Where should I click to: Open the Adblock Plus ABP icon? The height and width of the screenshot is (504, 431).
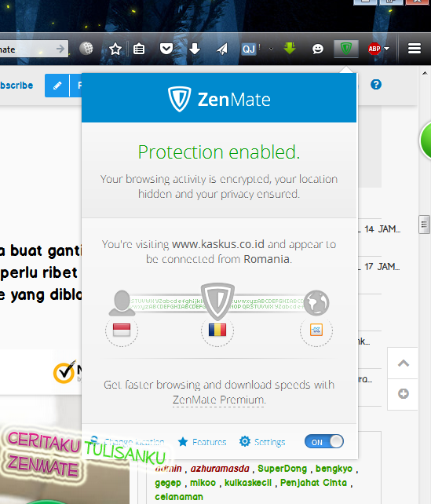[x=374, y=49]
